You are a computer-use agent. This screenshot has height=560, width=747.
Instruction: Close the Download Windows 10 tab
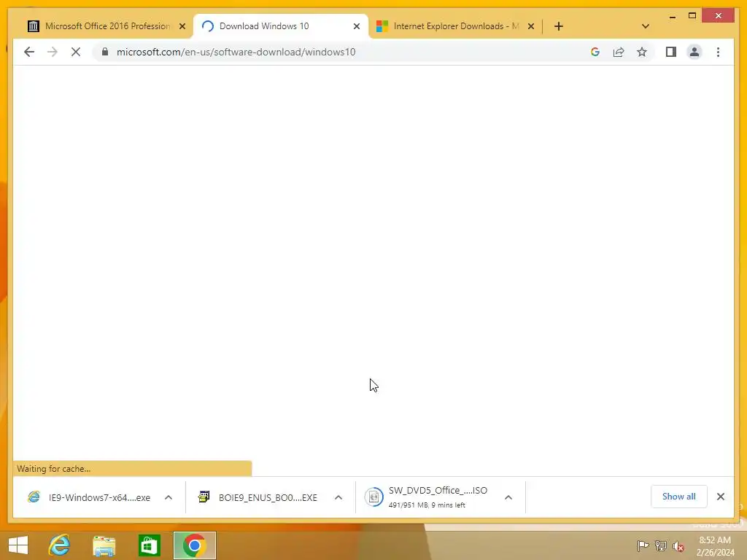point(356,26)
